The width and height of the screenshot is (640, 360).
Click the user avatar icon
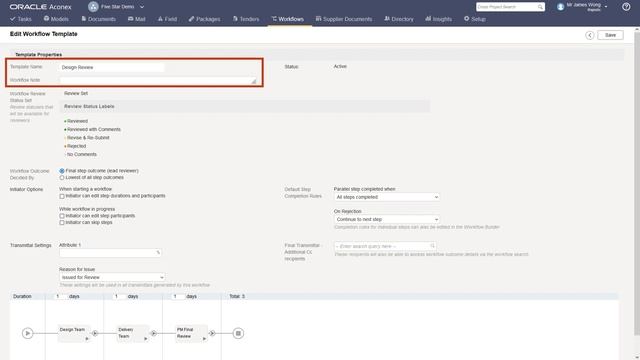click(561, 7)
